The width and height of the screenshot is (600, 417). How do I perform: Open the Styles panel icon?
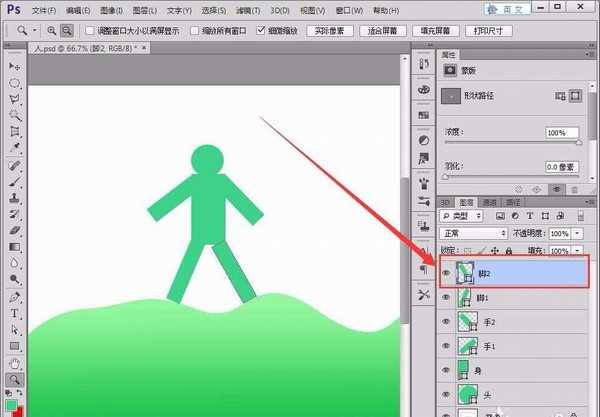coord(424,158)
